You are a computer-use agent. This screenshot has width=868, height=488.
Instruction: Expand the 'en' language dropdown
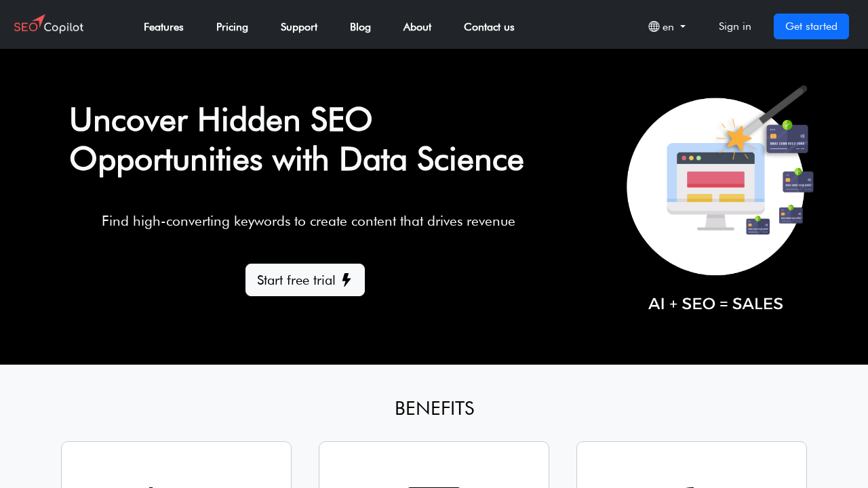pos(667,26)
